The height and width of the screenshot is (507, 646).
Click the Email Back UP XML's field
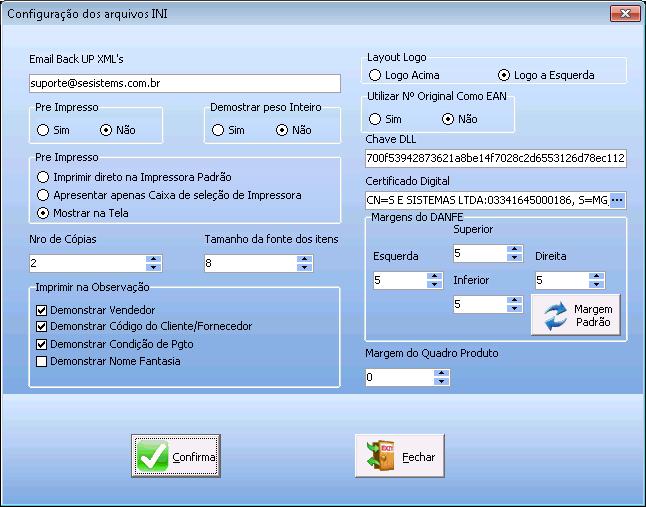[x=185, y=83]
